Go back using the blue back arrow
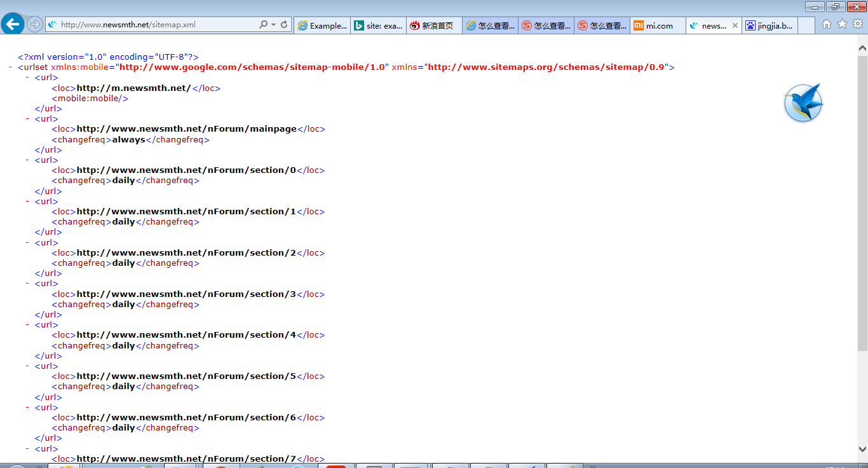Image resolution: width=868 pixels, height=468 pixels. click(x=13, y=25)
